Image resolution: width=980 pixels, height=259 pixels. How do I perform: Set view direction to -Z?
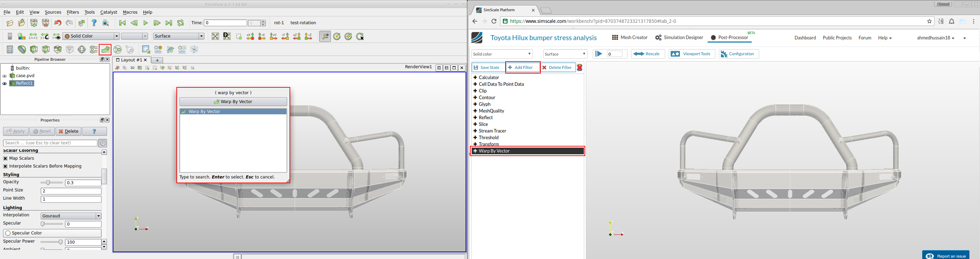[309, 37]
